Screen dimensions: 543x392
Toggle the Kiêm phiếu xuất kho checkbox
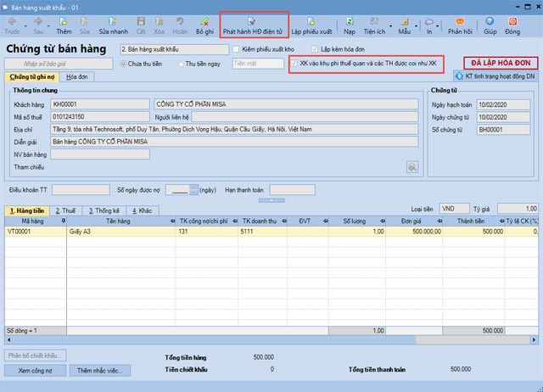(x=235, y=49)
